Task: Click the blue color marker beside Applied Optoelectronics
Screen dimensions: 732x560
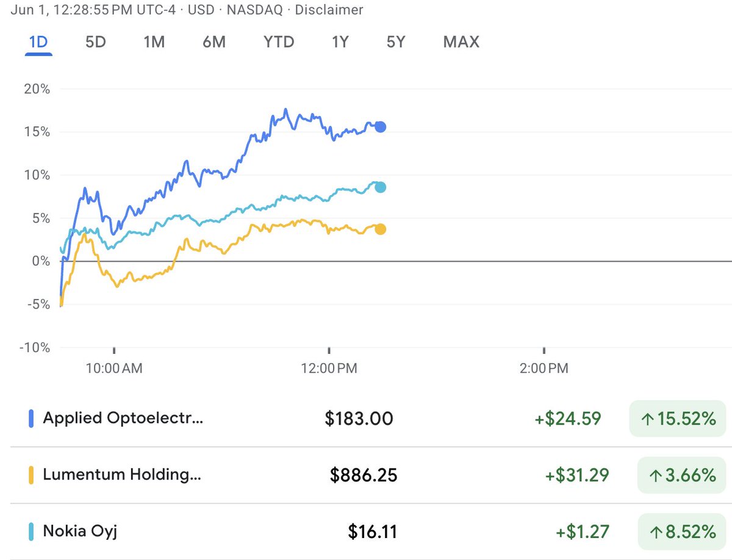Action: click(x=31, y=418)
